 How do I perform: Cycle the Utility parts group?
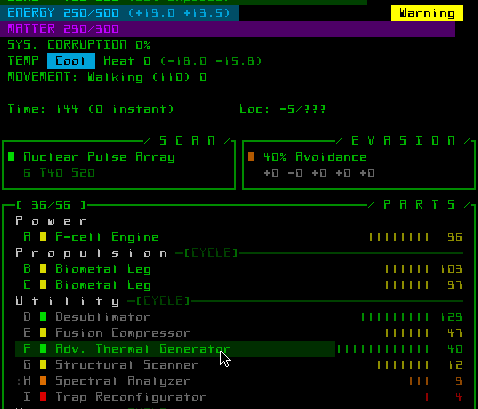163,301
